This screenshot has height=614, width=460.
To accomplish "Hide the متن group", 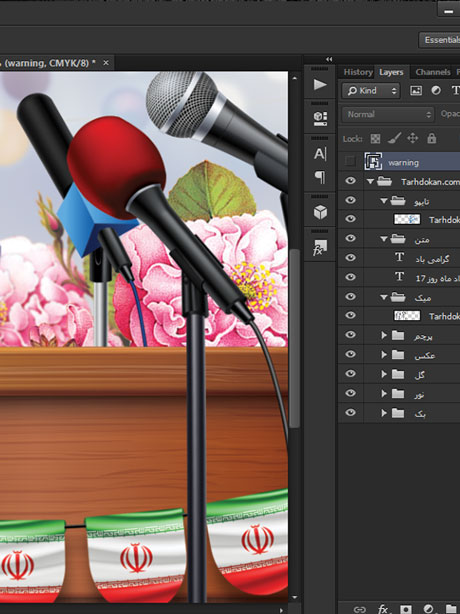I will tap(350, 238).
